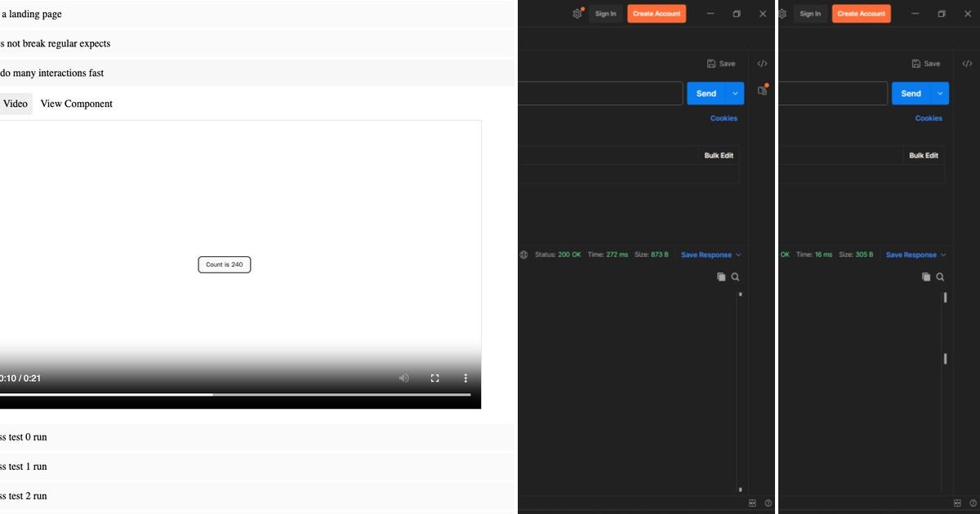Click the video progress seek bar
The height and width of the screenshot is (514, 980).
pos(237,394)
